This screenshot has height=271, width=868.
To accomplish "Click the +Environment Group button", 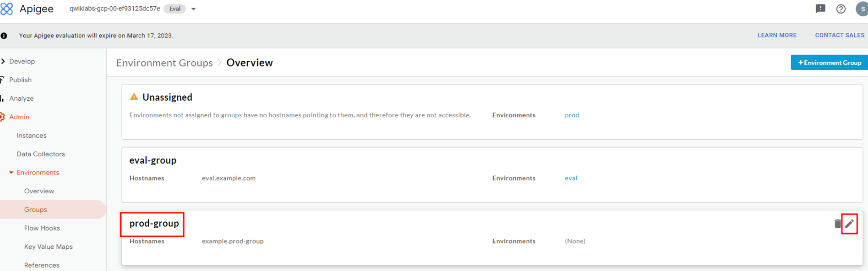I will click(829, 63).
